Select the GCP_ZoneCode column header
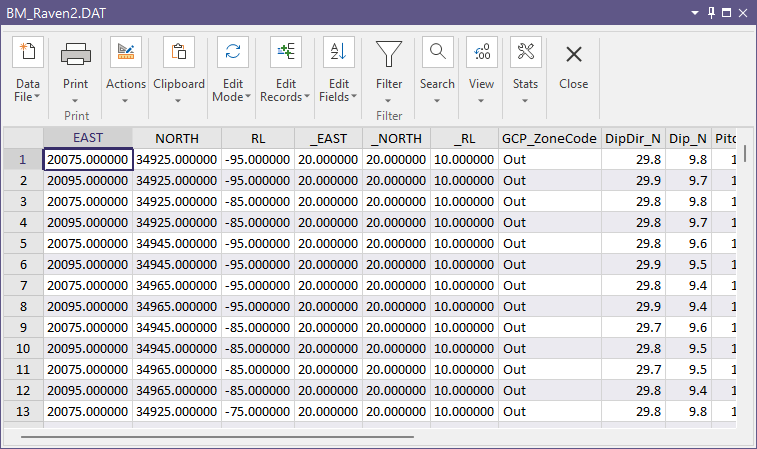Screen dimensions: 757x449 (549, 138)
